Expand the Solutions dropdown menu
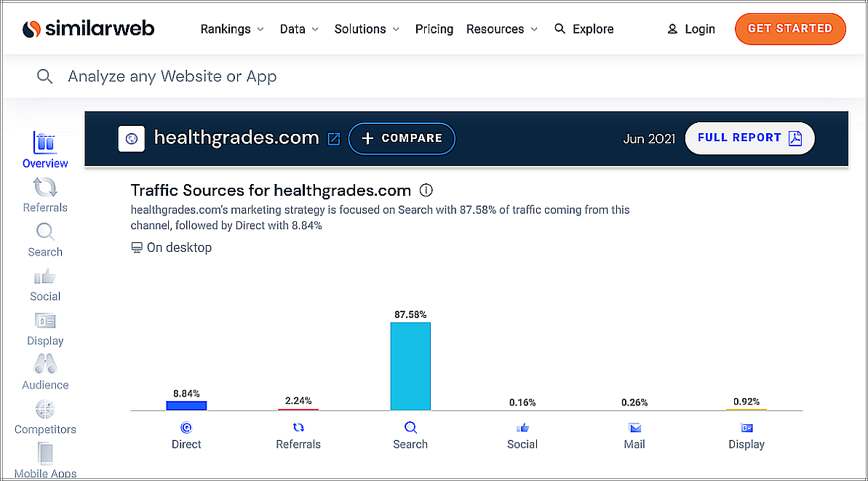Viewport: 868px width, 481px height. pyautogui.click(x=367, y=29)
